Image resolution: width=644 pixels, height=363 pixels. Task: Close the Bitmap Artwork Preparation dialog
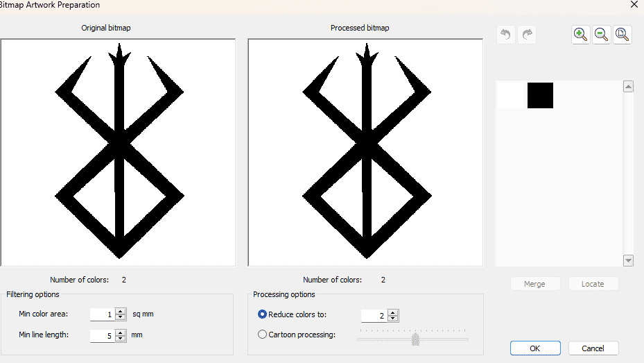(634, 5)
